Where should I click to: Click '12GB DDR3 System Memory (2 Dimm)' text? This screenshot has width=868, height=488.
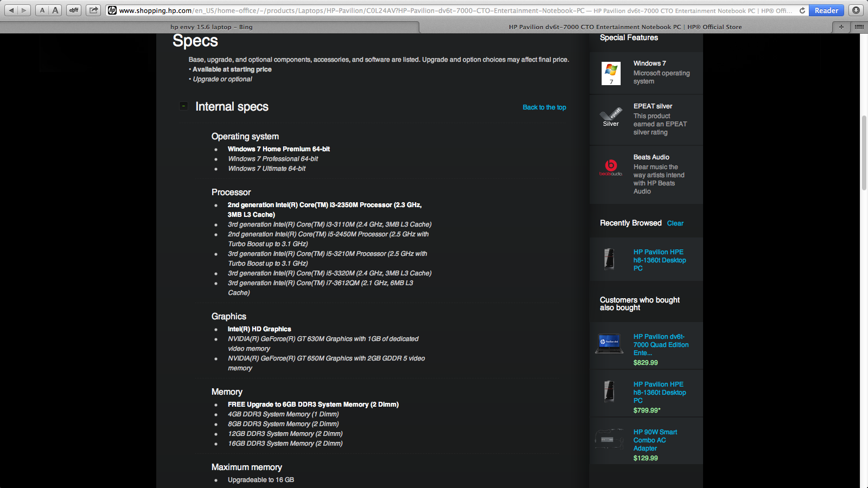(x=285, y=434)
